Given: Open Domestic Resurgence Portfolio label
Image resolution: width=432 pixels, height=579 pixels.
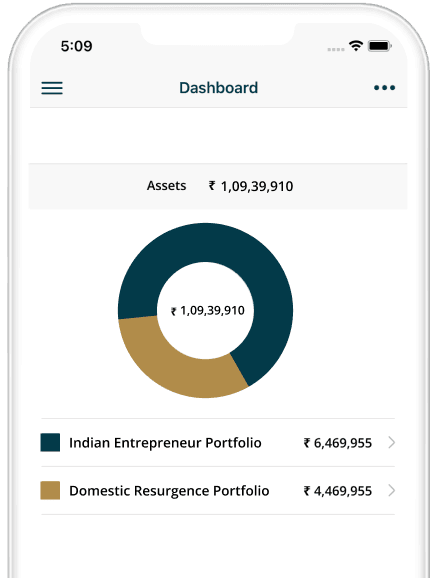Looking at the screenshot, I should (x=169, y=490).
